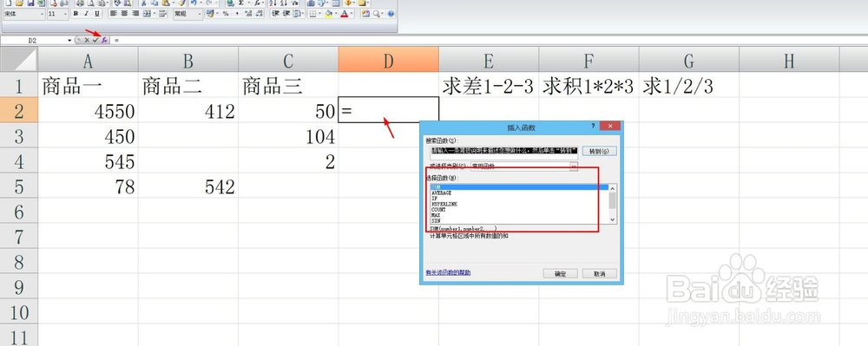Apply percent style format
Image resolution: width=868 pixels, height=346 pixels.
pyautogui.click(x=226, y=13)
